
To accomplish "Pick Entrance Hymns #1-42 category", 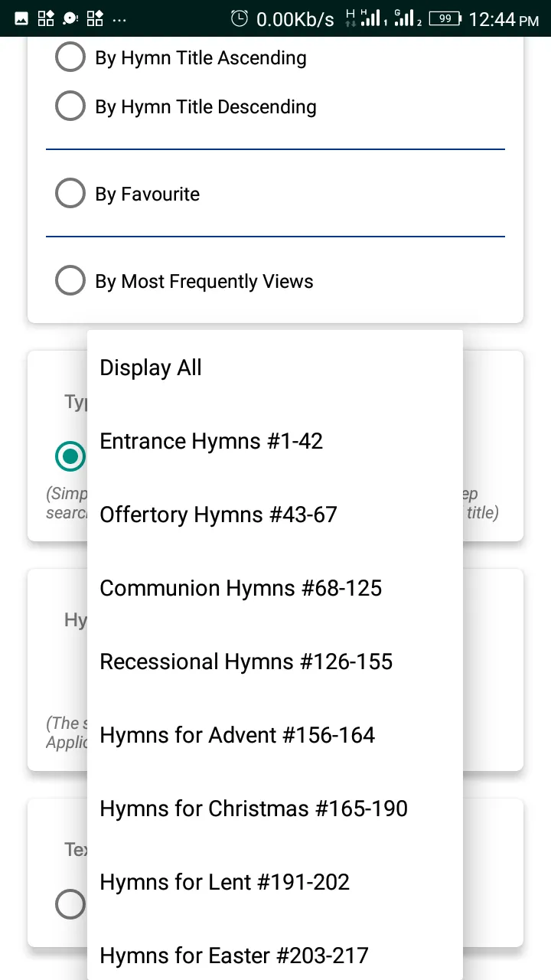I will pyautogui.click(x=275, y=441).
